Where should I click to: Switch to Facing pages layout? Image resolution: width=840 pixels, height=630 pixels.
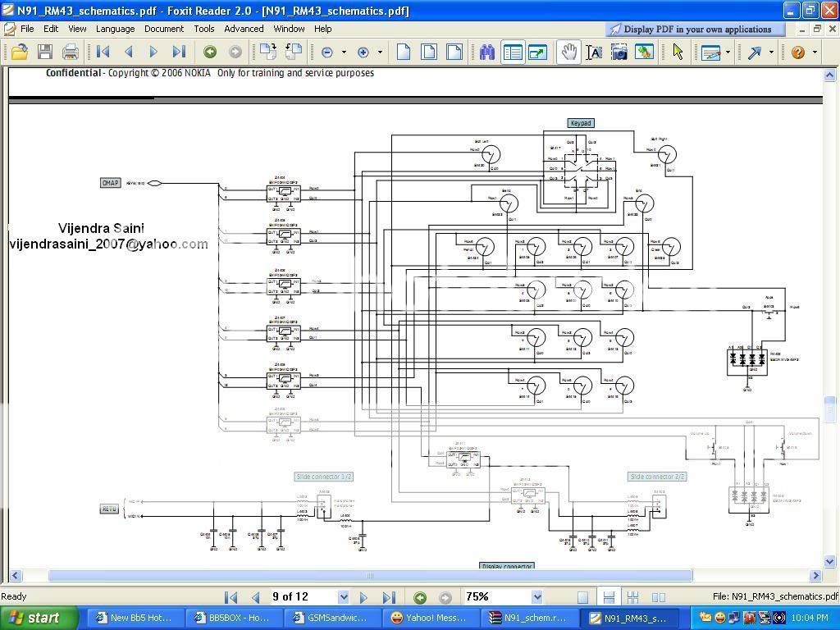point(659,597)
